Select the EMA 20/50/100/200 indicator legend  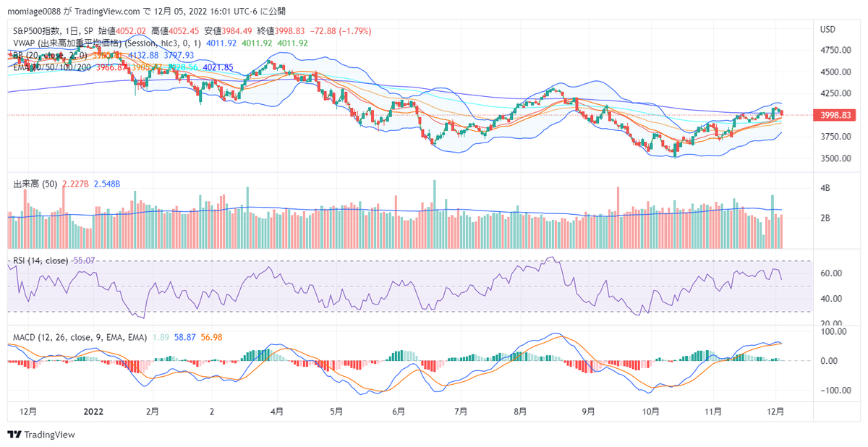(53, 67)
